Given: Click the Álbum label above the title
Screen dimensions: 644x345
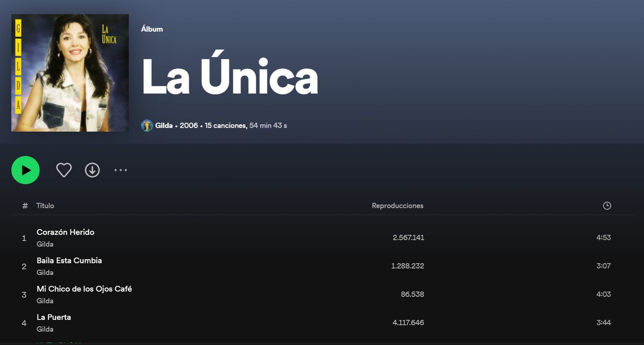Looking at the screenshot, I should 152,29.
